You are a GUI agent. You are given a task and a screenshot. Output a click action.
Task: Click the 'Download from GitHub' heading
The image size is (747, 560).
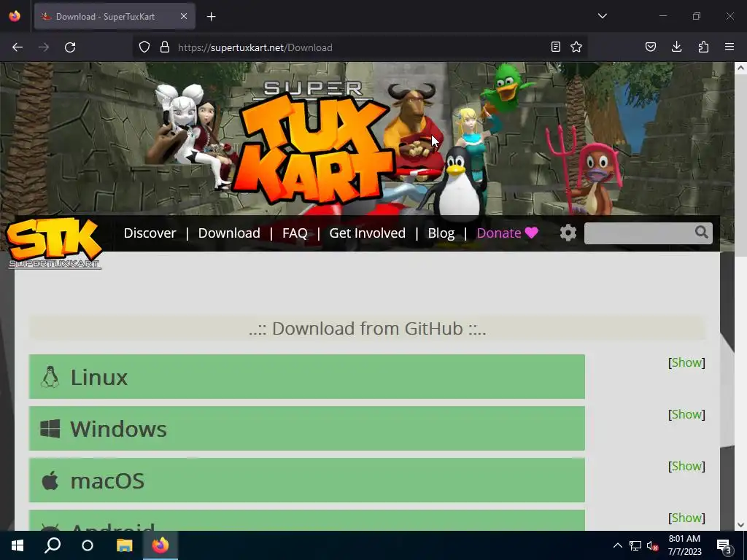[368, 329]
